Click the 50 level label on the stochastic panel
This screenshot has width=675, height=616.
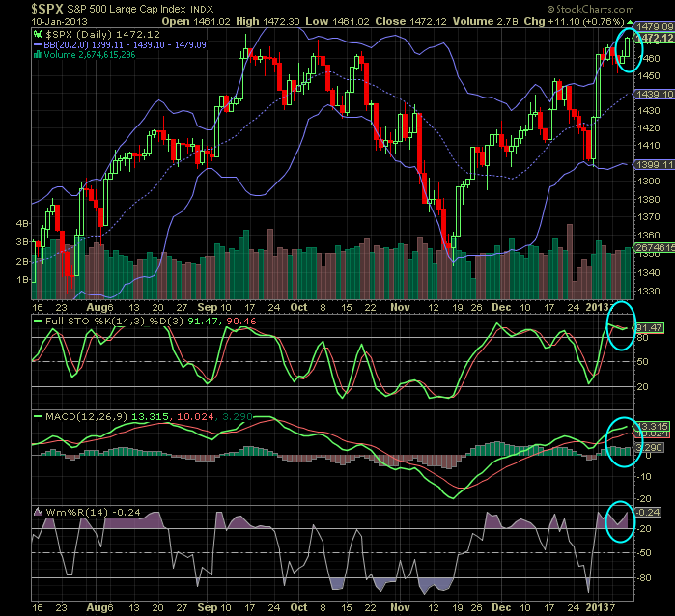(643, 362)
